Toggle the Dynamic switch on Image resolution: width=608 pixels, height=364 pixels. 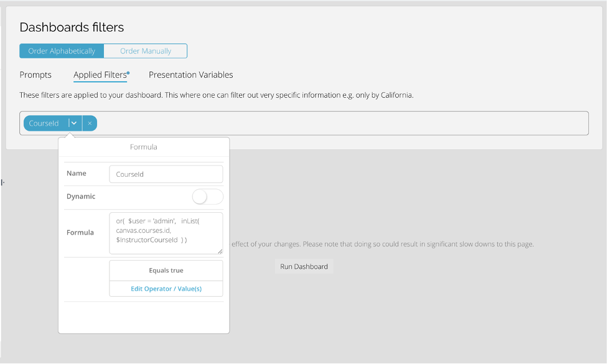click(207, 197)
